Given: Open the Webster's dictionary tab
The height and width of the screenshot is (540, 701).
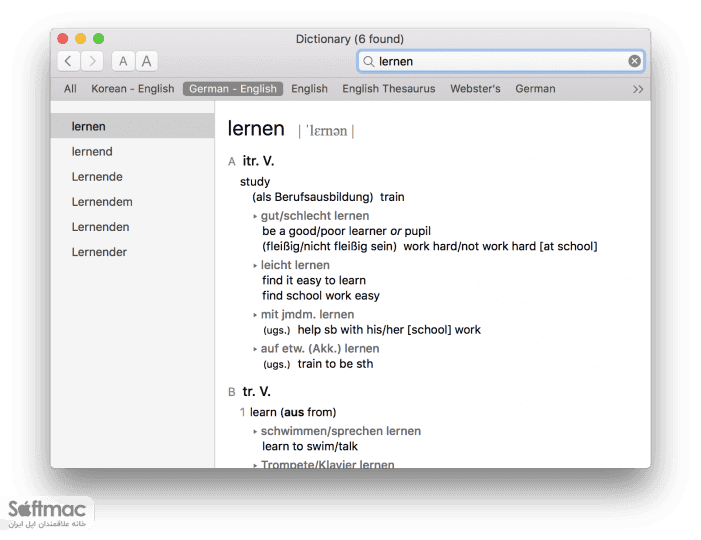Looking at the screenshot, I should [475, 89].
